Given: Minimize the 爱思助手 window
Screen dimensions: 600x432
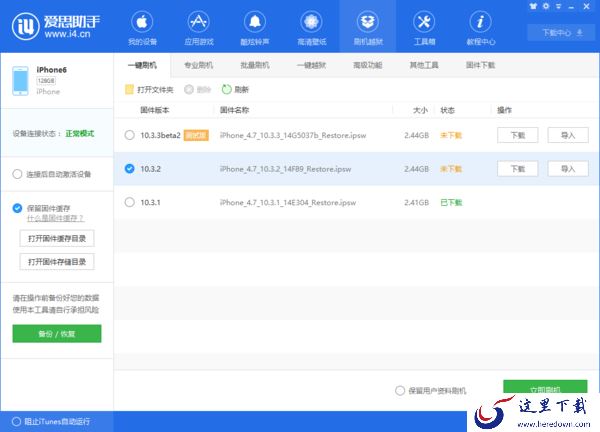Looking at the screenshot, I should (571, 7).
